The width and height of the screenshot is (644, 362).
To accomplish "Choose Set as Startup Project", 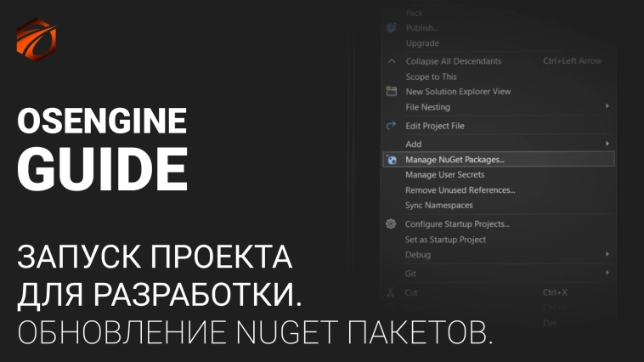I will (446, 240).
